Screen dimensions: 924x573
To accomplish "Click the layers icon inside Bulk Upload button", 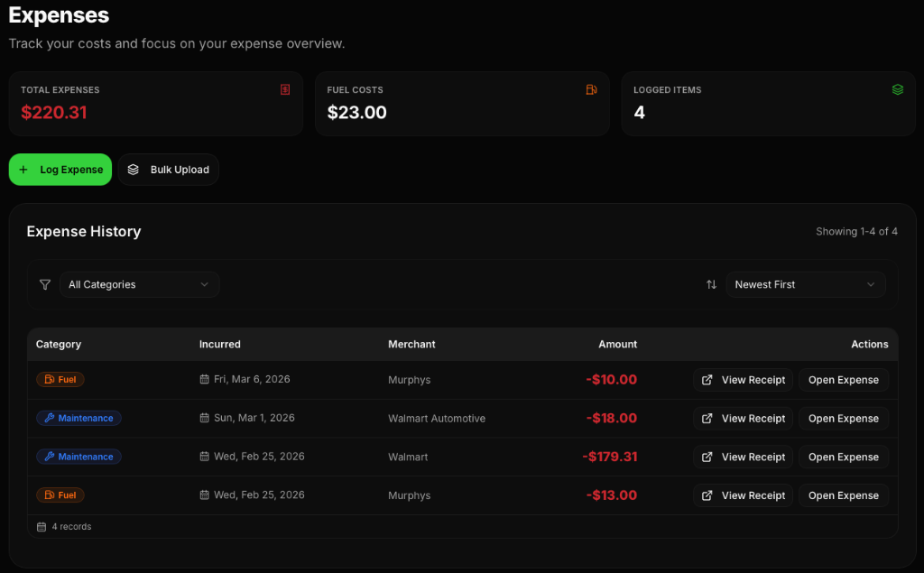I will 133,169.
